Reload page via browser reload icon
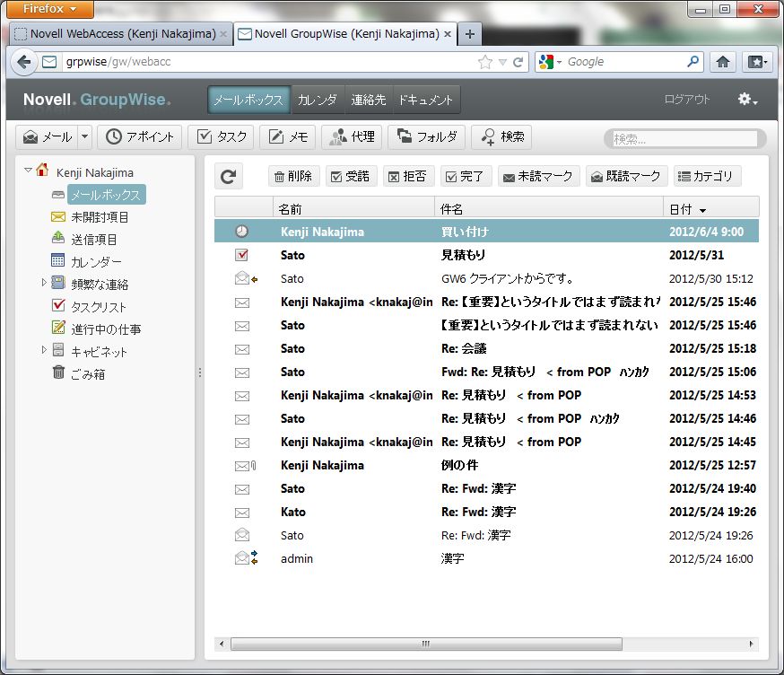 click(x=518, y=62)
